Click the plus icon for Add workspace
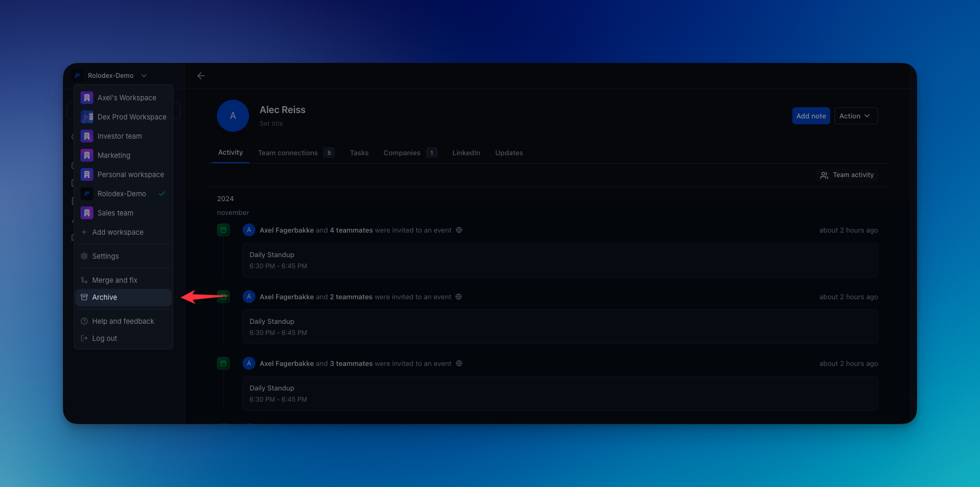 point(84,232)
